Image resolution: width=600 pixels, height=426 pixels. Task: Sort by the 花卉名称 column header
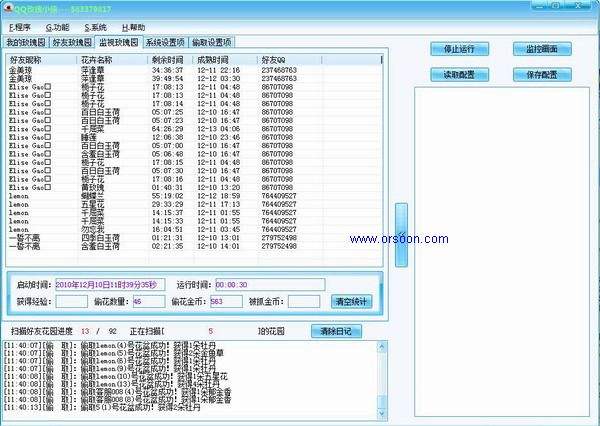(112, 60)
